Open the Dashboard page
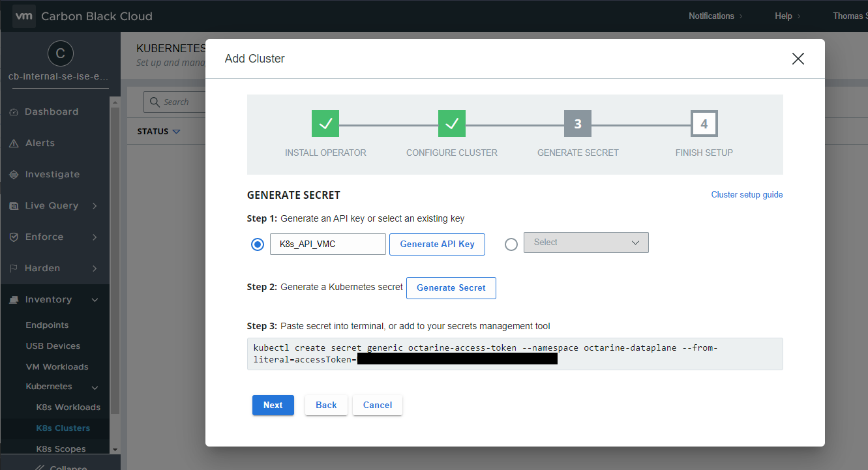This screenshot has height=470, width=868. tap(52, 112)
